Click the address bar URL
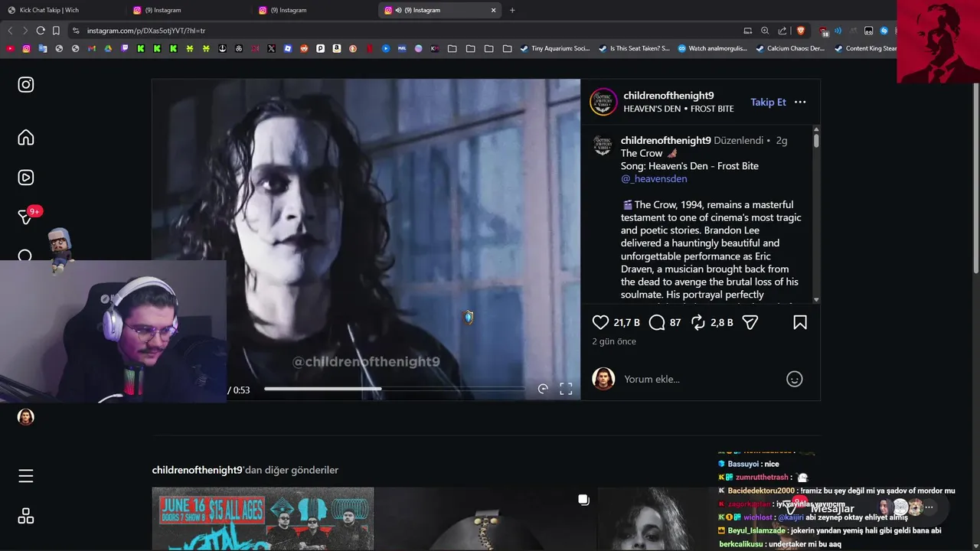 pyautogui.click(x=146, y=31)
